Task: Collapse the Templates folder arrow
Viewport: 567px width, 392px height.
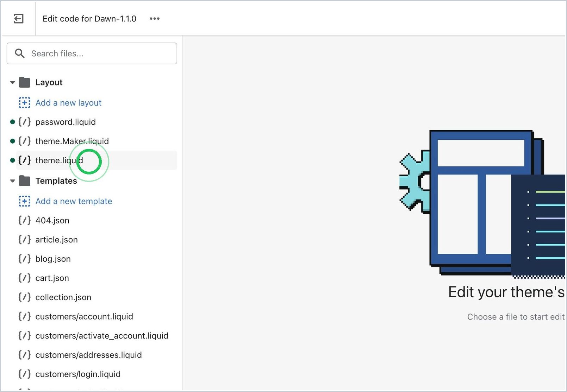Action: [12, 181]
